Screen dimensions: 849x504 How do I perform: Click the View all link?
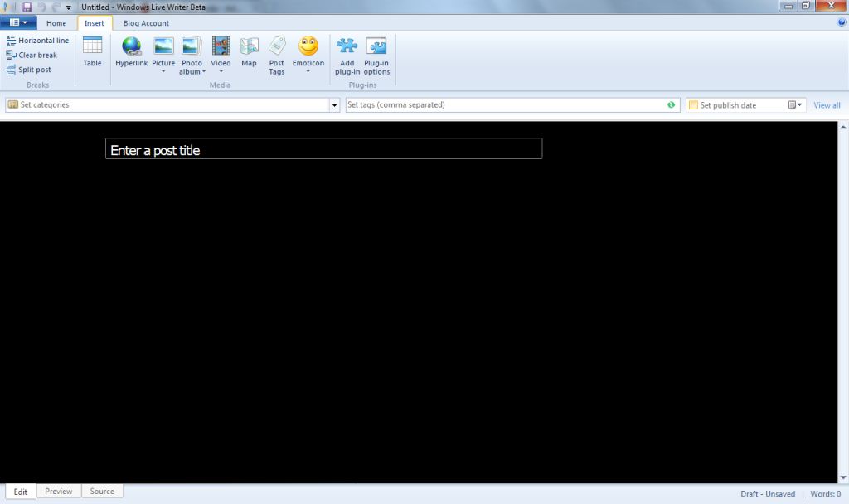point(827,105)
